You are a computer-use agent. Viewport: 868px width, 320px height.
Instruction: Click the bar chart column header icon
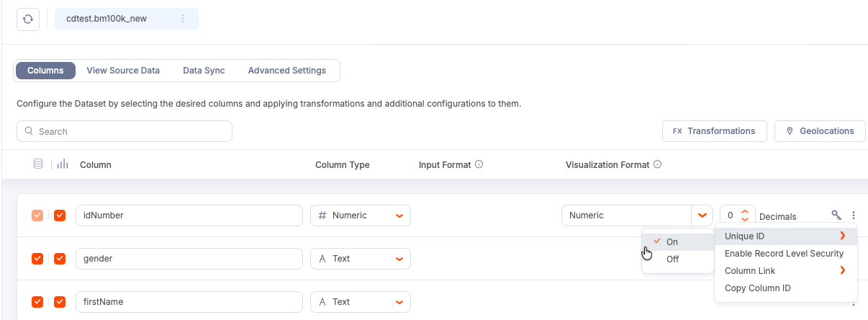[x=63, y=164]
